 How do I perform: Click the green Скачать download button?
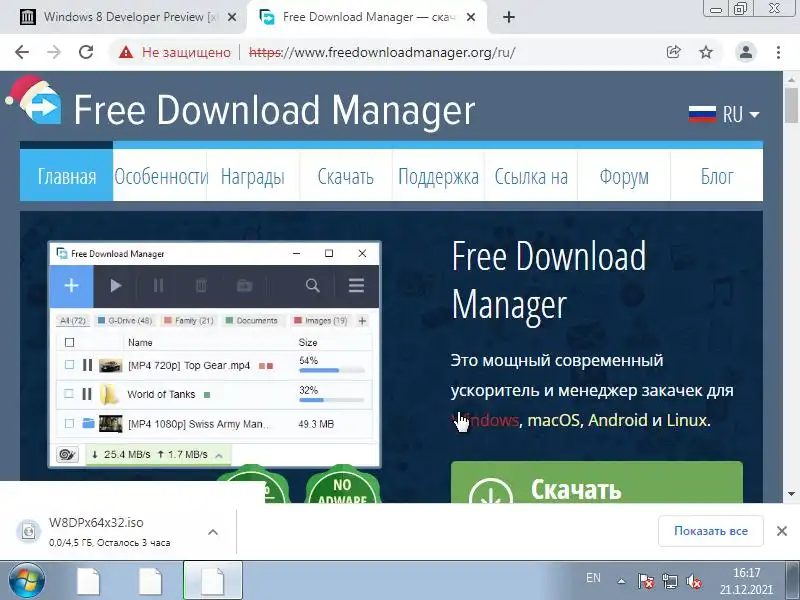click(596, 483)
